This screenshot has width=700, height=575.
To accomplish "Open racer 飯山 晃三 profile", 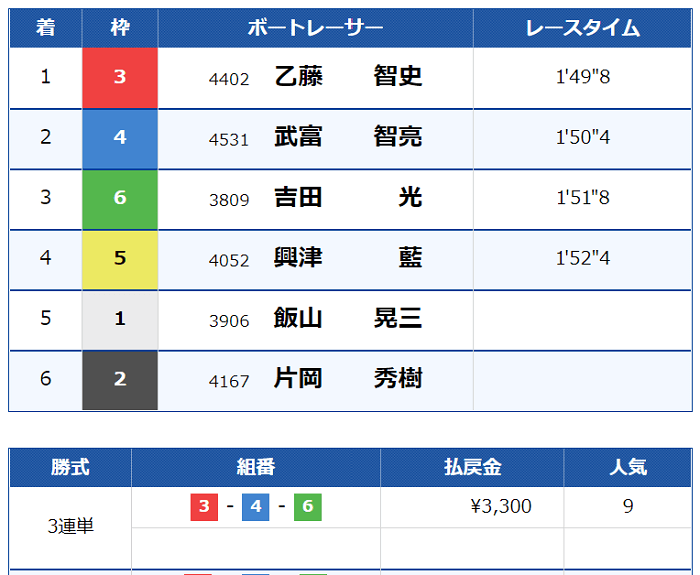I will pyautogui.click(x=348, y=318).
